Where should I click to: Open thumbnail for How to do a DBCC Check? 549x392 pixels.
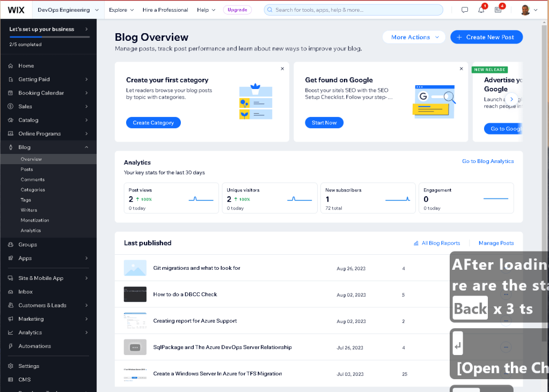pos(135,294)
